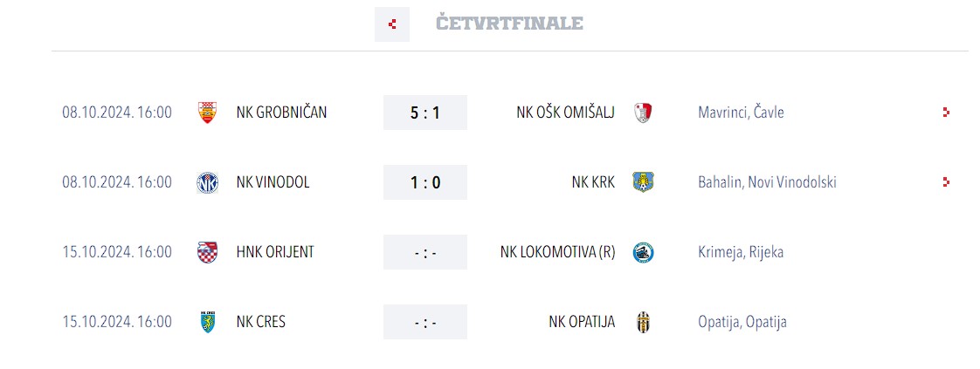Click the HNK Orijent club crest
The image size is (980, 369).
pos(207,252)
